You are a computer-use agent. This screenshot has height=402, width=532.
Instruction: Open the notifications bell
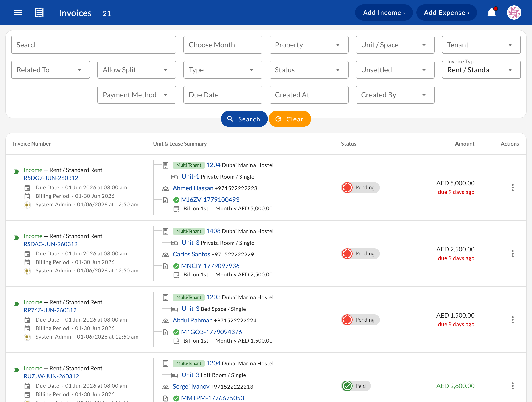coord(492,13)
